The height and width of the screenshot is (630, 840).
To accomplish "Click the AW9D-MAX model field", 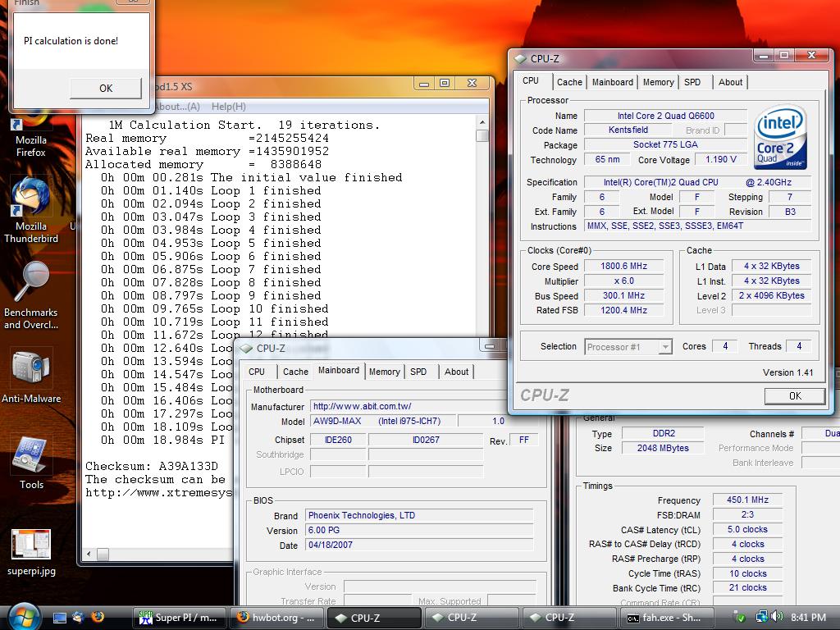I will [x=383, y=421].
